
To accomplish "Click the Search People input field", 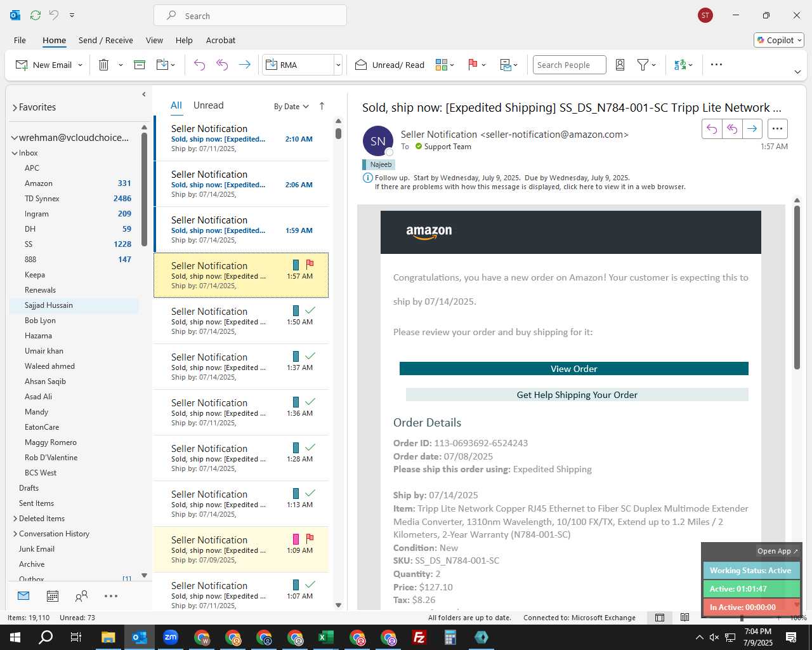I will 569,65.
